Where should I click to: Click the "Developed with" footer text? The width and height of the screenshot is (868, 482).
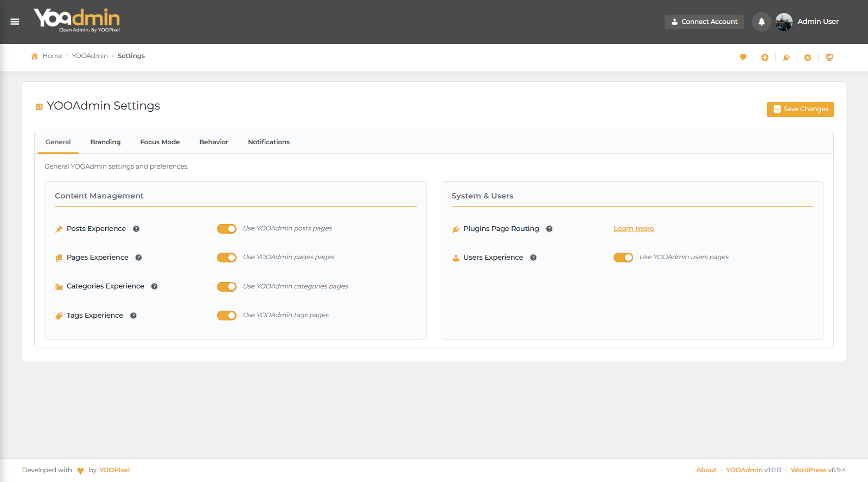click(47, 470)
